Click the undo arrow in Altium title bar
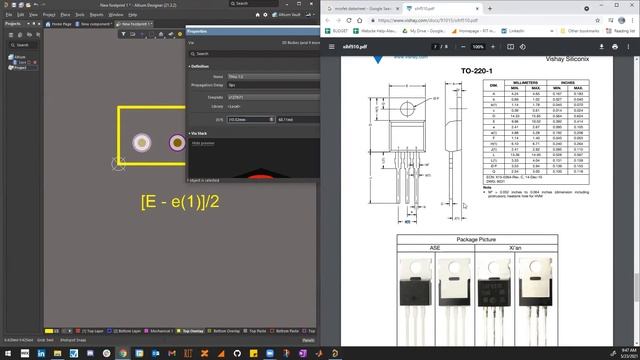Screen dimensions: 640x360 pos(36,5)
